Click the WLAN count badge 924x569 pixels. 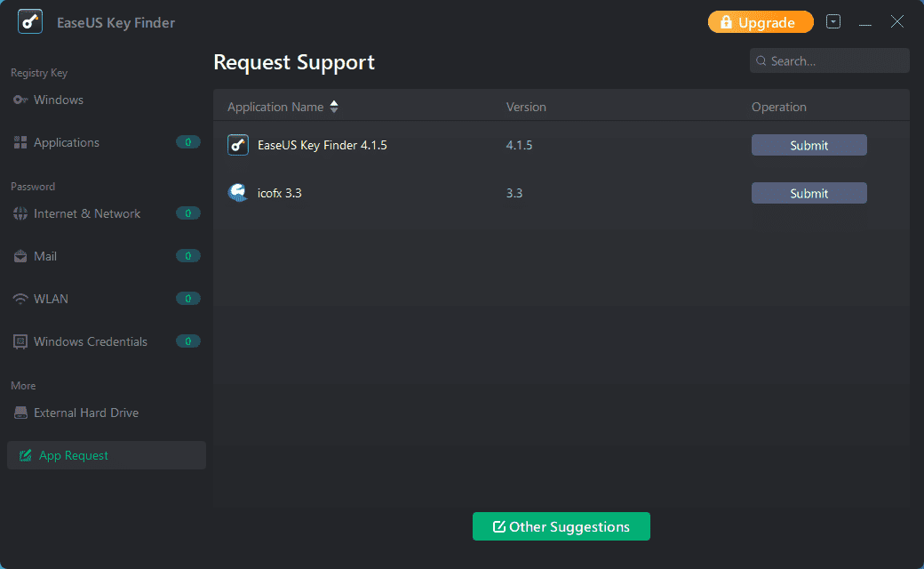(x=188, y=299)
